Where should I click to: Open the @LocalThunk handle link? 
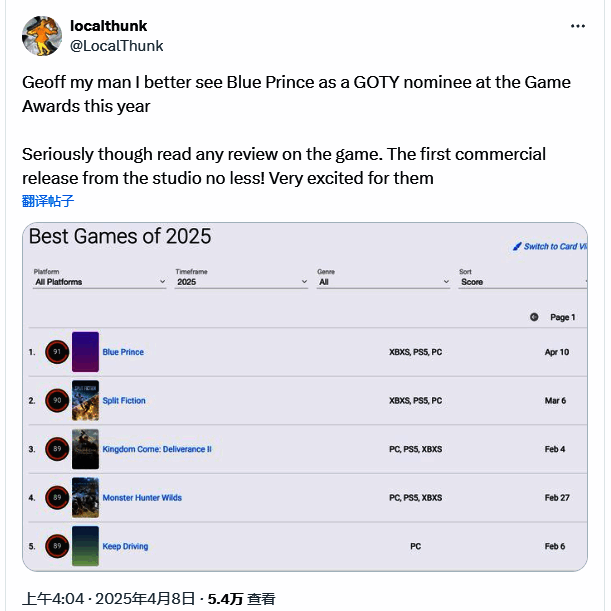point(117,46)
